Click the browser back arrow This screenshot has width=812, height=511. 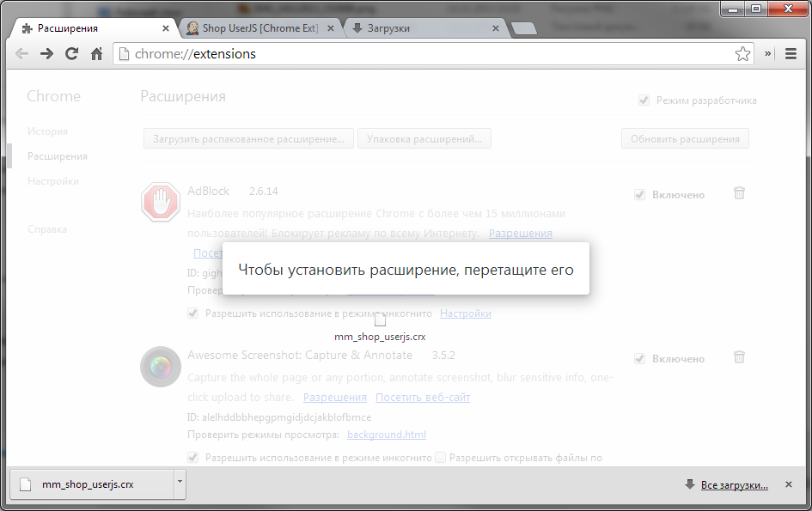(x=21, y=54)
